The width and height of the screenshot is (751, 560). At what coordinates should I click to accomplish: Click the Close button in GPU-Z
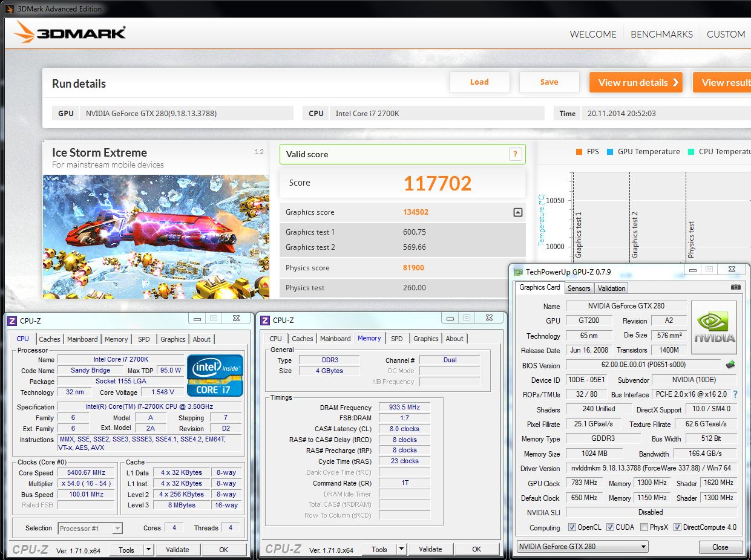[720, 547]
